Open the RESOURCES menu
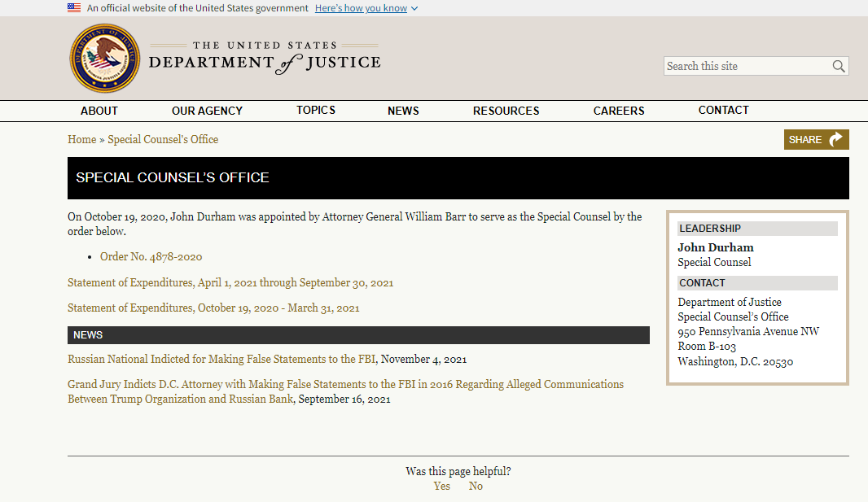 coord(506,111)
